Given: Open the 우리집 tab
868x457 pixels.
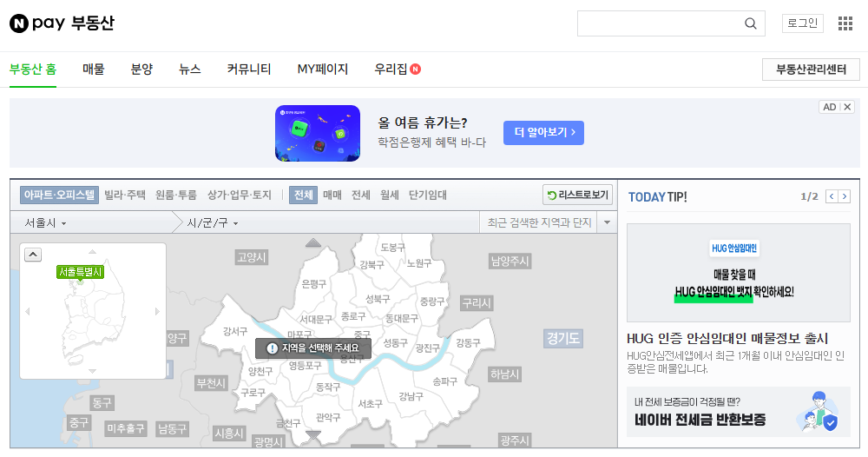Looking at the screenshot, I should [398, 70].
